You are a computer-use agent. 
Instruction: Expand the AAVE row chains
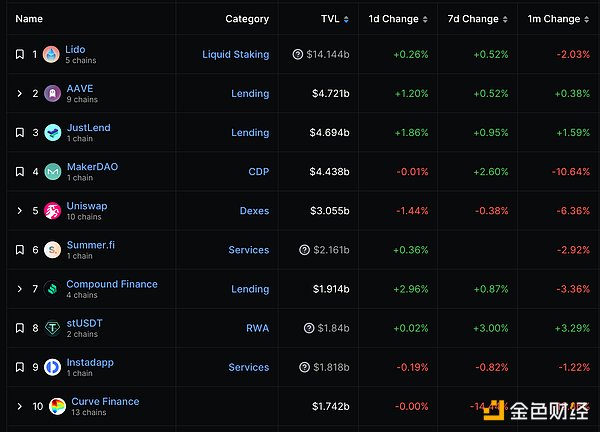point(19,94)
